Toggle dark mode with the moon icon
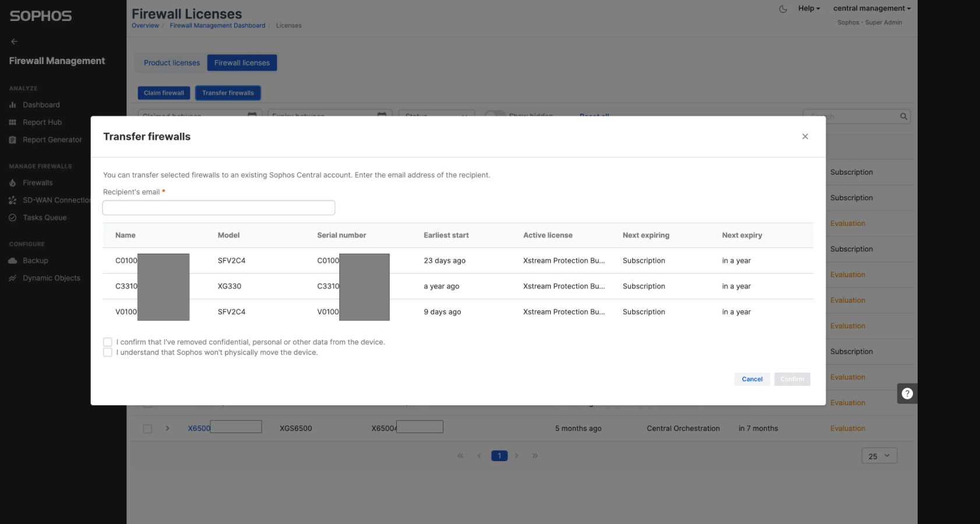This screenshot has width=980, height=524. 783,9
